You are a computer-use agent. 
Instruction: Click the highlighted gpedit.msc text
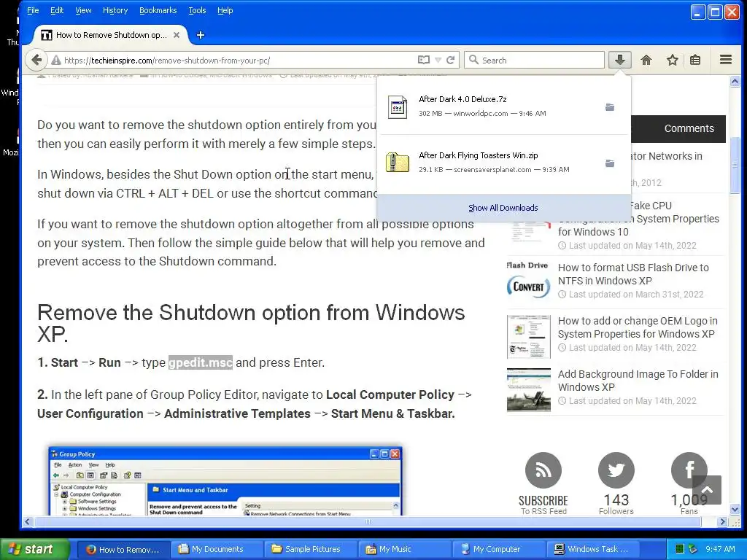(x=201, y=362)
